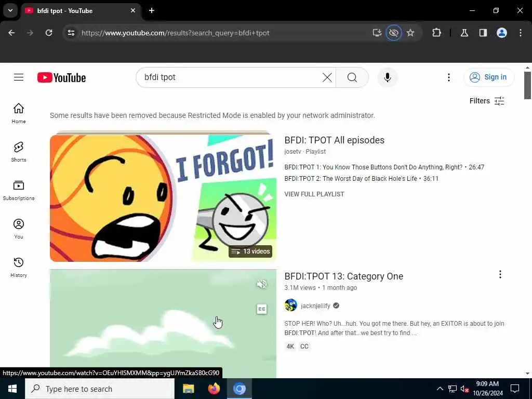Click VIEW FULL PLAYLIST link
Image resolution: width=532 pixels, height=399 pixels.
(314, 194)
